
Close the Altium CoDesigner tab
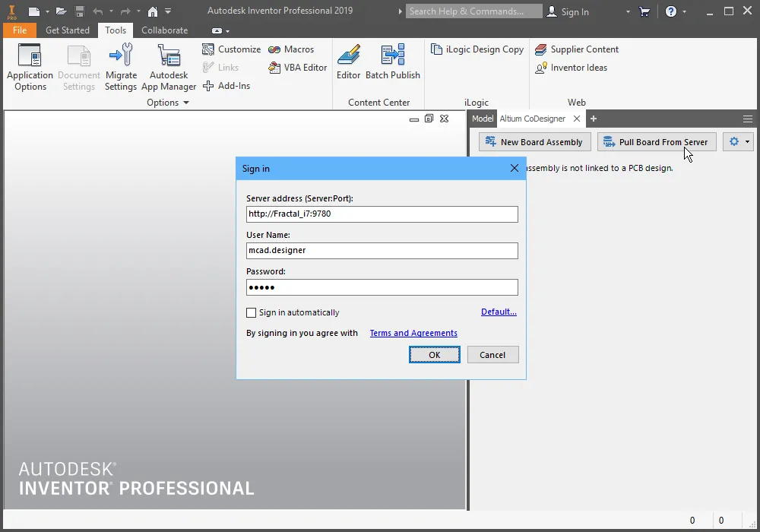[576, 119]
